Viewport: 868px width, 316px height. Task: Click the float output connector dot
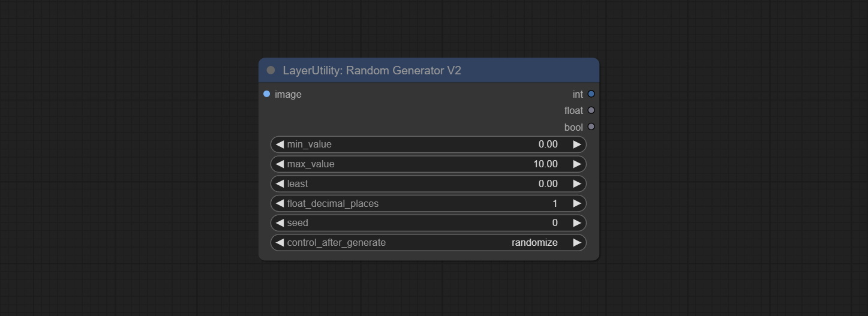pos(591,110)
